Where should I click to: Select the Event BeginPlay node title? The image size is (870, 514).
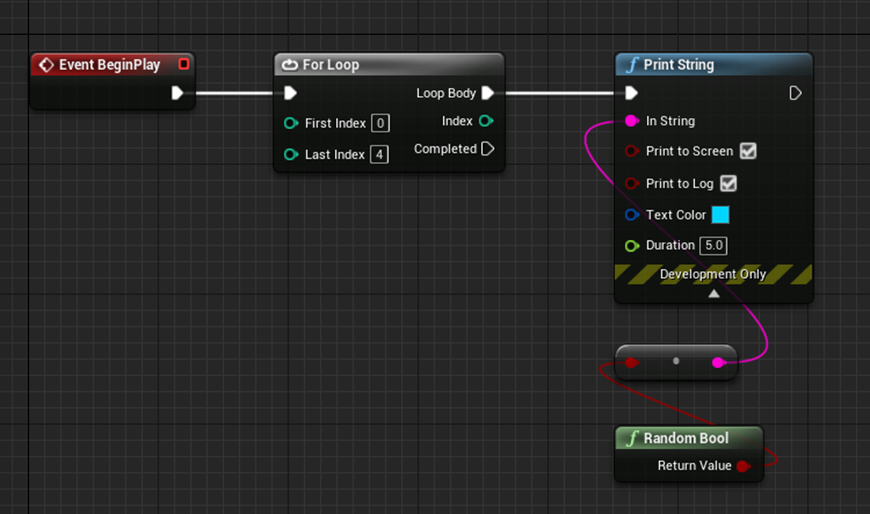[109, 65]
